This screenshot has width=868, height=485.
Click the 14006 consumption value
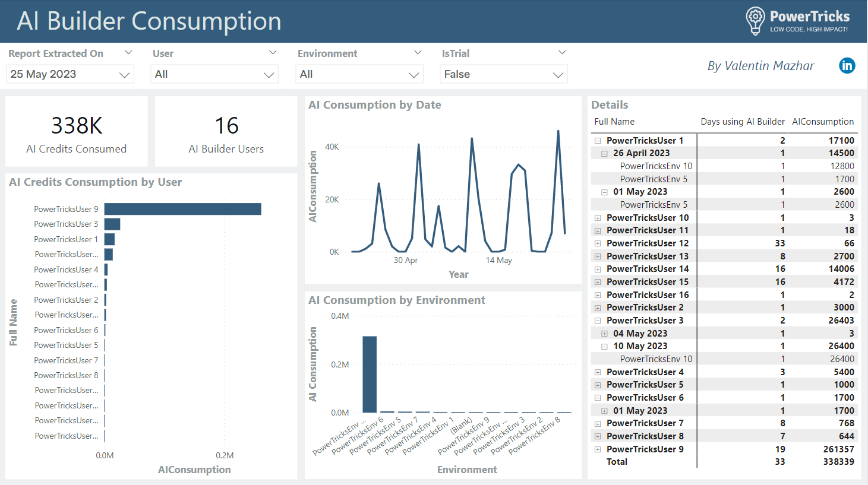[x=842, y=269]
